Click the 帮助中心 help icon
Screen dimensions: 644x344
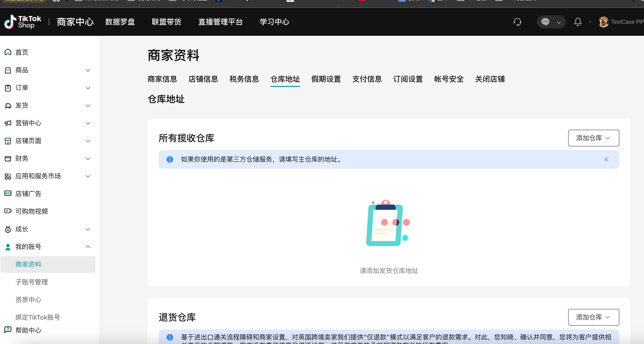coord(8,330)
